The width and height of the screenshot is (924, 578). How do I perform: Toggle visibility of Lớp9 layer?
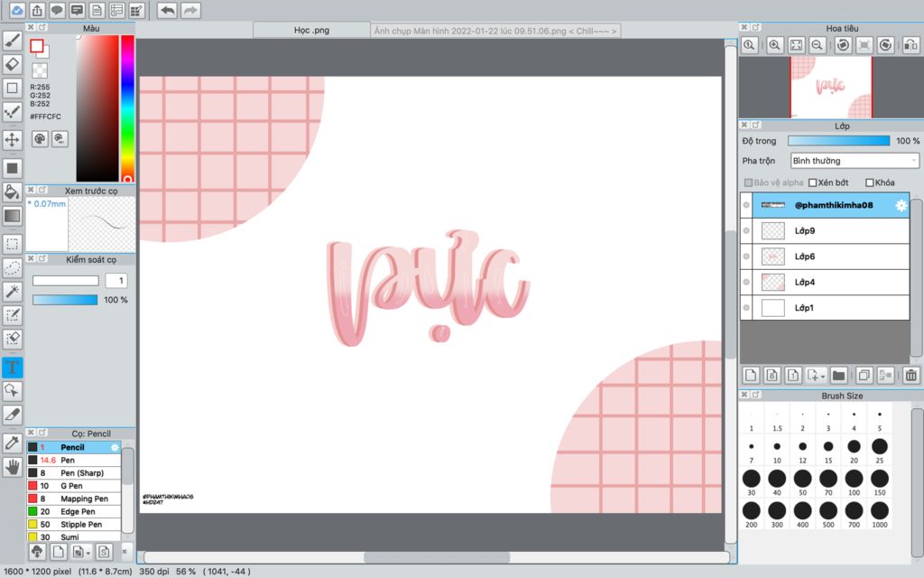(x=746, y=230)
